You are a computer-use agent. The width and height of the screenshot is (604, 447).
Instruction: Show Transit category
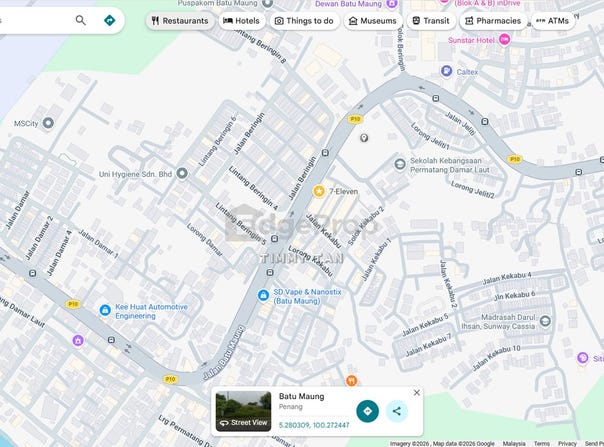[x=431, y=21]
